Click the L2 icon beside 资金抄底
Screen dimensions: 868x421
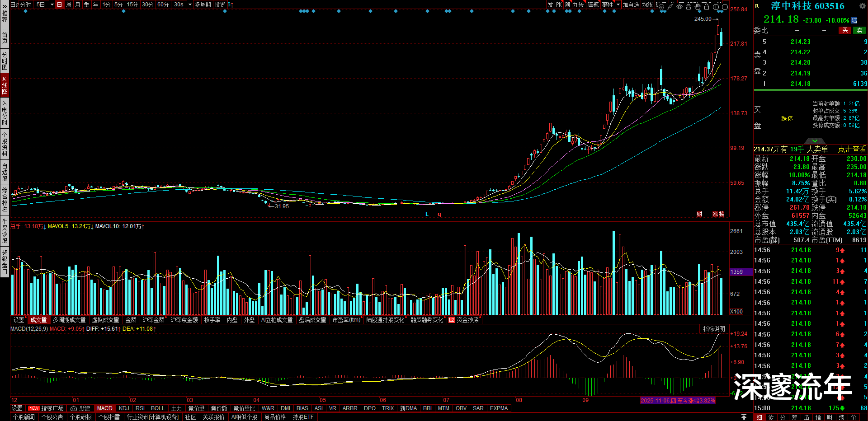(451, 320)
